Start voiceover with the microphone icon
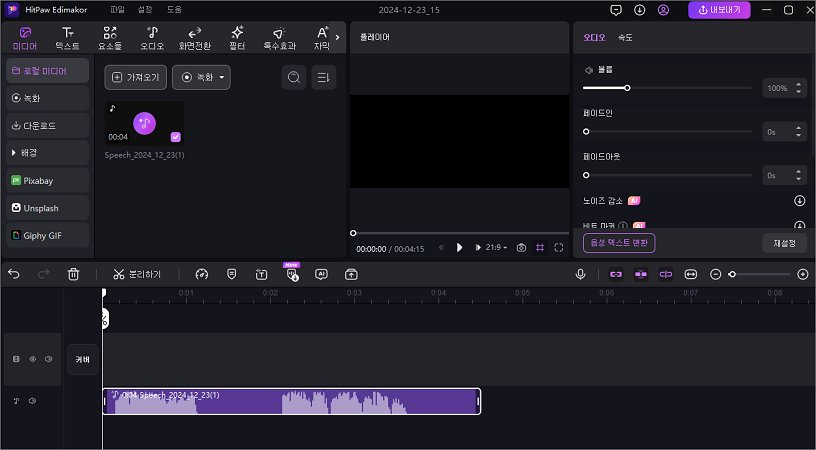This screenshot has width=816, height=450. (x=581, y=274)
